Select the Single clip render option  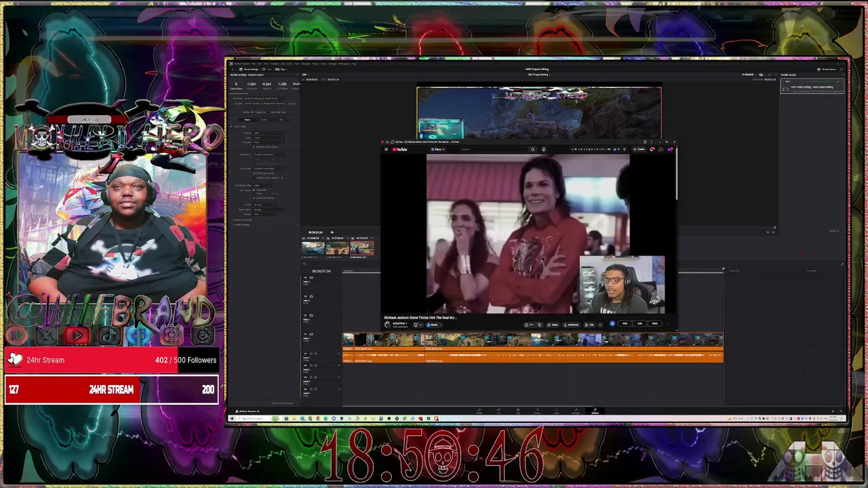click(x=258, y=112)
